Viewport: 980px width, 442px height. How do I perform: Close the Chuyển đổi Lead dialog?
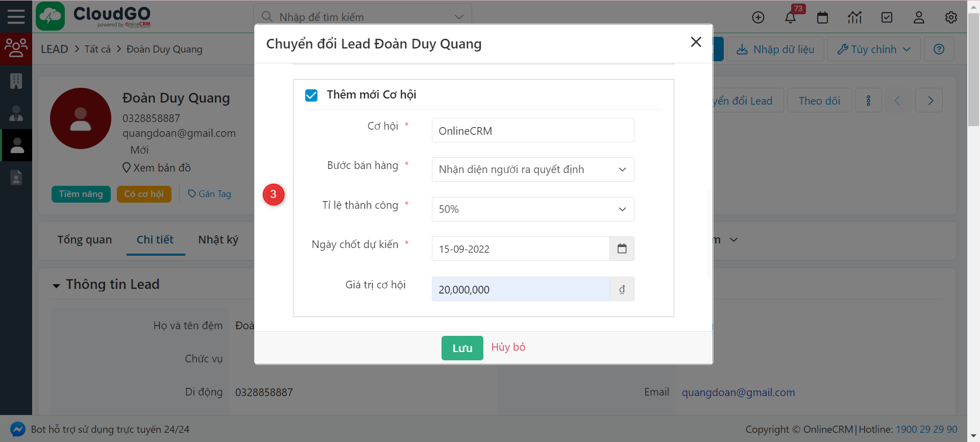(x=696, y=42)
